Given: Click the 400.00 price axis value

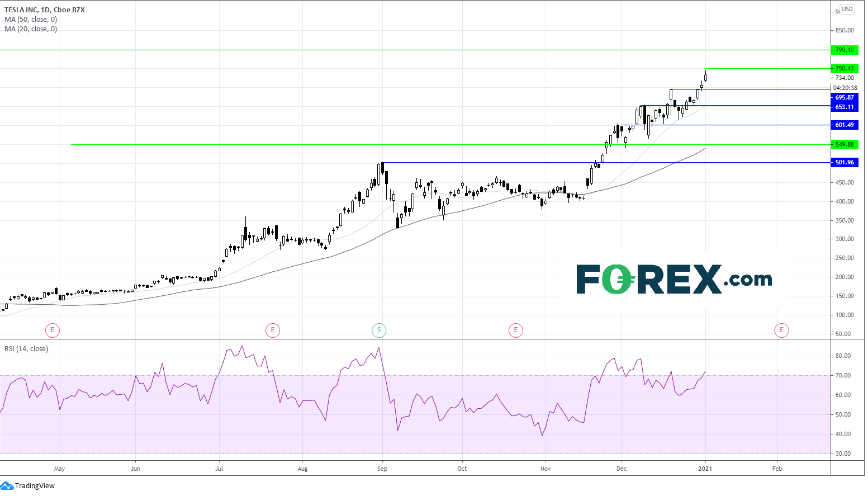Looking at the screenshot, I should (x=845, y=202).
